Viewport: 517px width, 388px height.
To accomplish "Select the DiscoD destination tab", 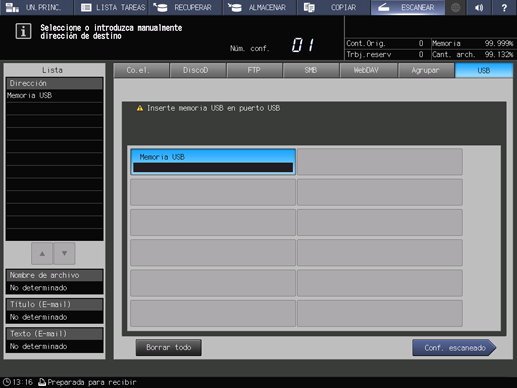I will [198, 70].
